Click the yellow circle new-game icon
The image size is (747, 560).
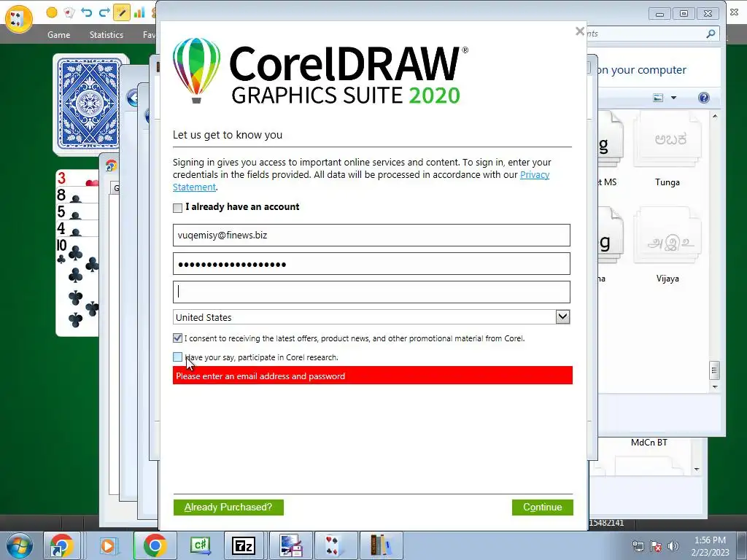(52, 12)
